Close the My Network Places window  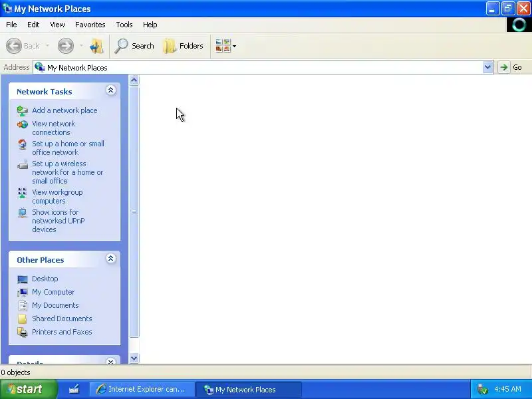[523, 9]
